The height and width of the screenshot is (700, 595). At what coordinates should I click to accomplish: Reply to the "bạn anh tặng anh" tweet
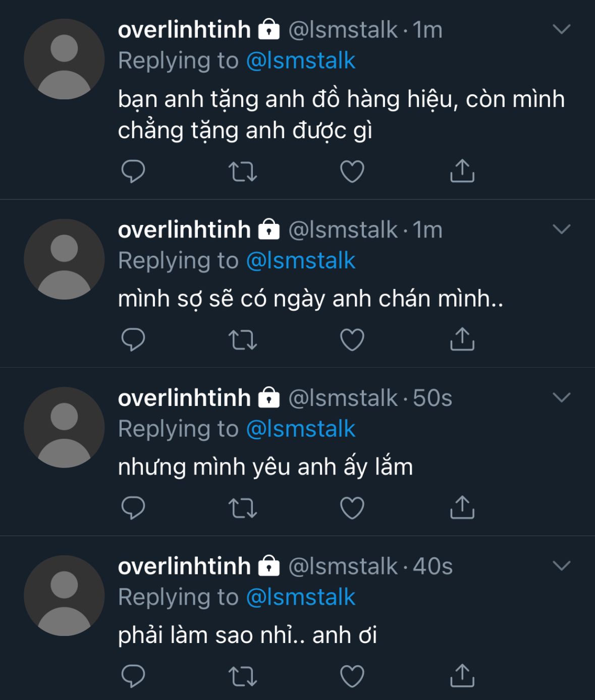(133, 171)
